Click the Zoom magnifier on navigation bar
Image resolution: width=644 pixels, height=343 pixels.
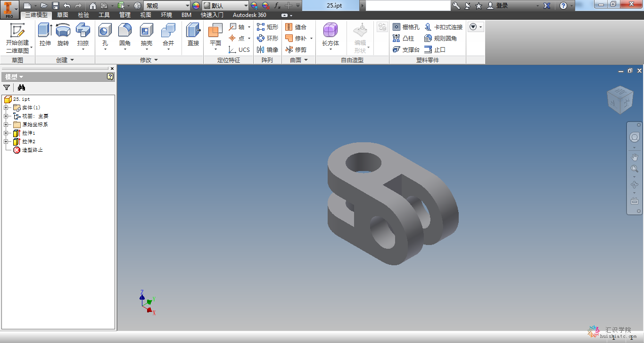(635, 169)
